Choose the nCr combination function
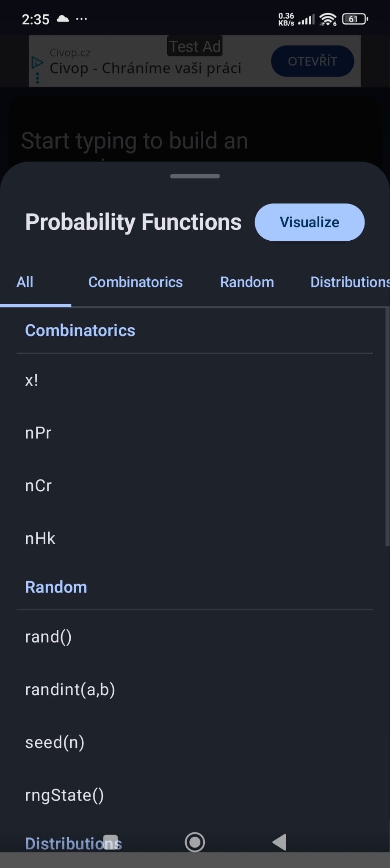 38,486
